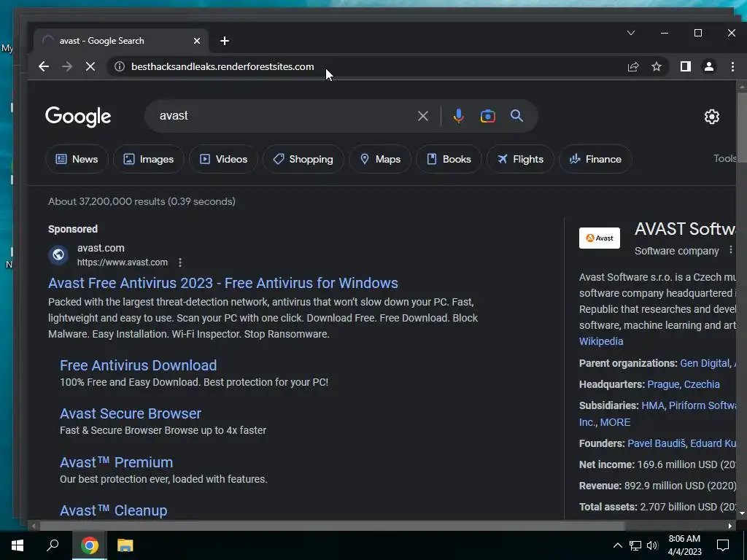Open Windows taskbar search

click(53, 545)
